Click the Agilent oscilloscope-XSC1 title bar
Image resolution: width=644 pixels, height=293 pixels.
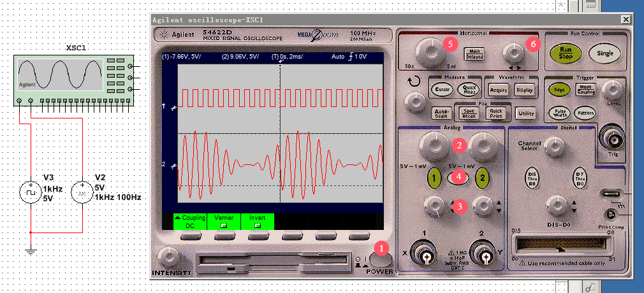pos(386,19)
